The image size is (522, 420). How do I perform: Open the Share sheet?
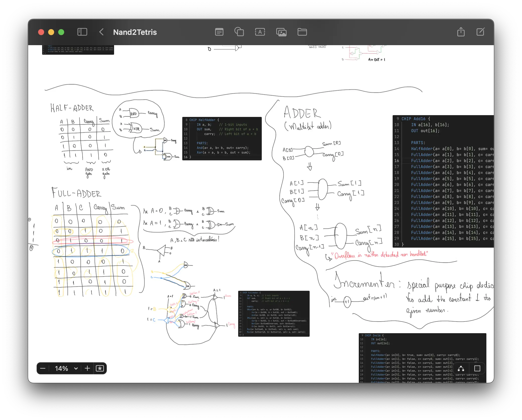461,32
